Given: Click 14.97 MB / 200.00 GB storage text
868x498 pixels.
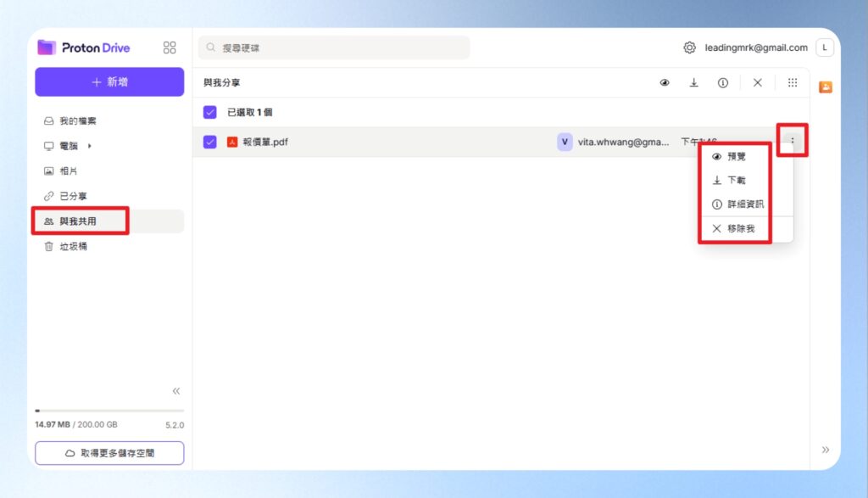Looking at the screenshot, I should click(76, 424).
